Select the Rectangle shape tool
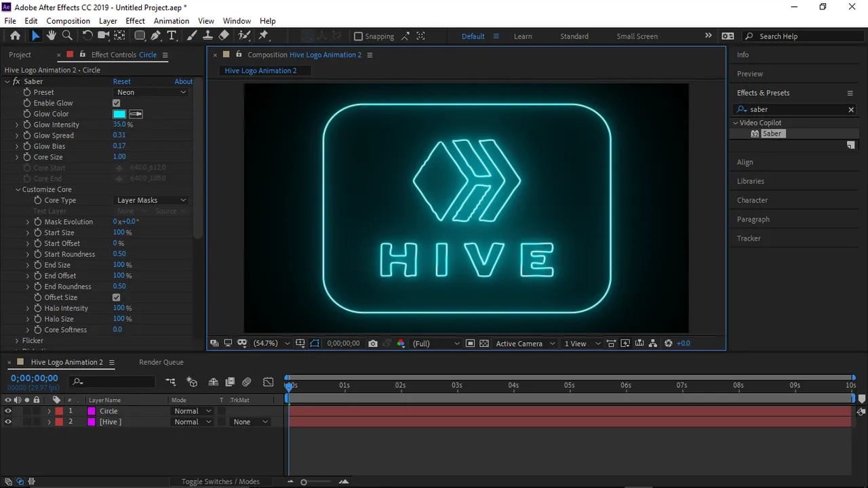 point(140,36)
